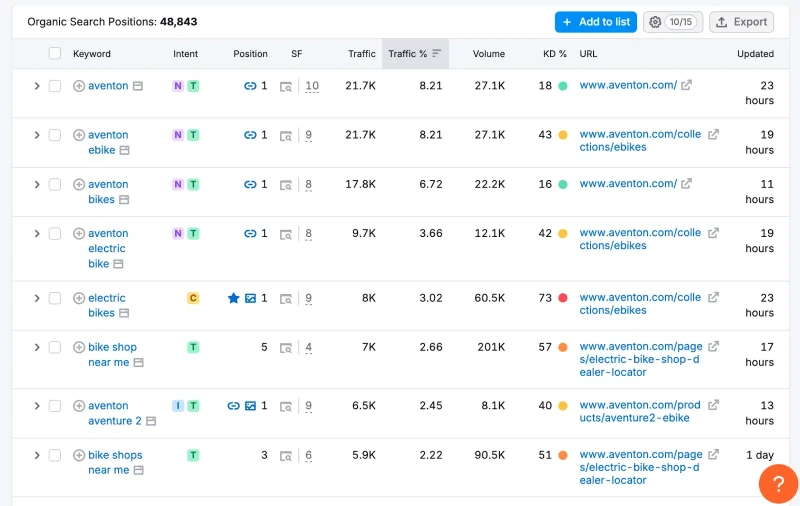Open external link icon for aventure2-ebike URL
The width and height of the screenshot is (800, 506).
tap(713, 405)
